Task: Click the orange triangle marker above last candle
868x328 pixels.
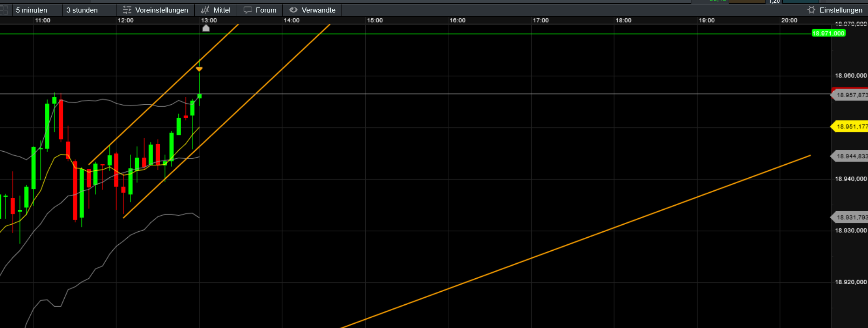Action: click(x=199, y=69)
